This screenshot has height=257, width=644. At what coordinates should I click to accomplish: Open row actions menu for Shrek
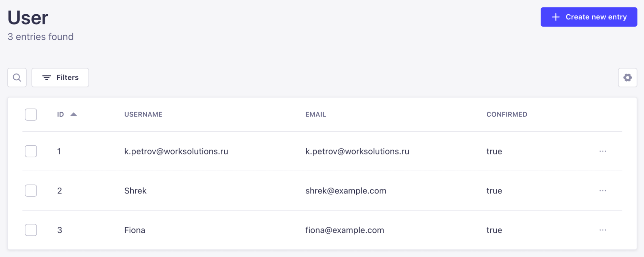tap(602, 191)
